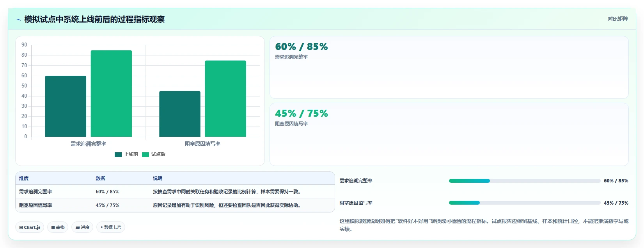Click the 需求追溯完整率 x-axis label on the chart
Screen dimensions: 644x248
point(89,144)
